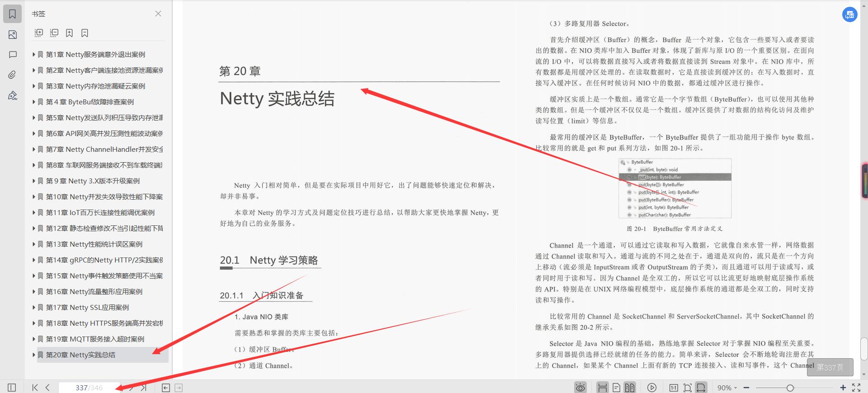This screenshot has height=393, width=868.
Task: Close the 书签 bookmarks panel
Action: [x=158, y=14]
